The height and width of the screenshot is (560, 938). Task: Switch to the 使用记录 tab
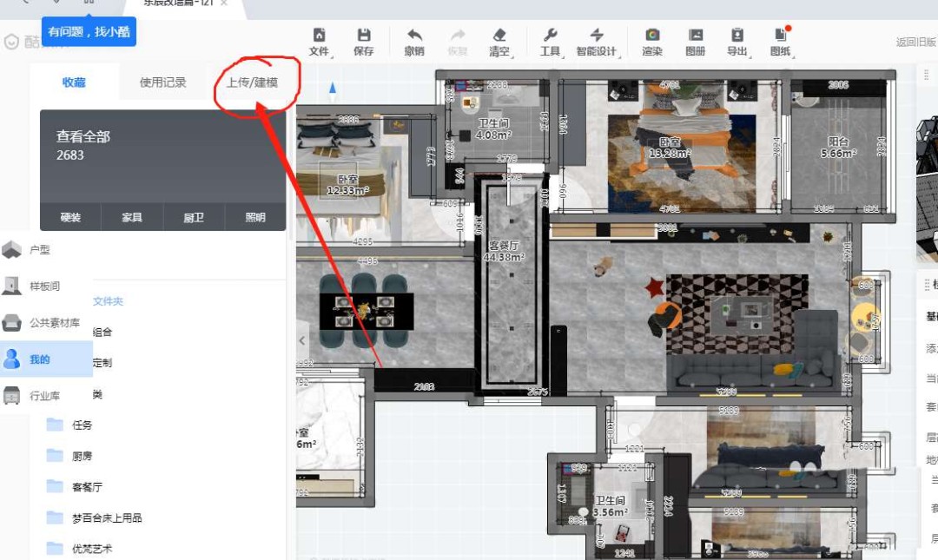pos(162,82)
